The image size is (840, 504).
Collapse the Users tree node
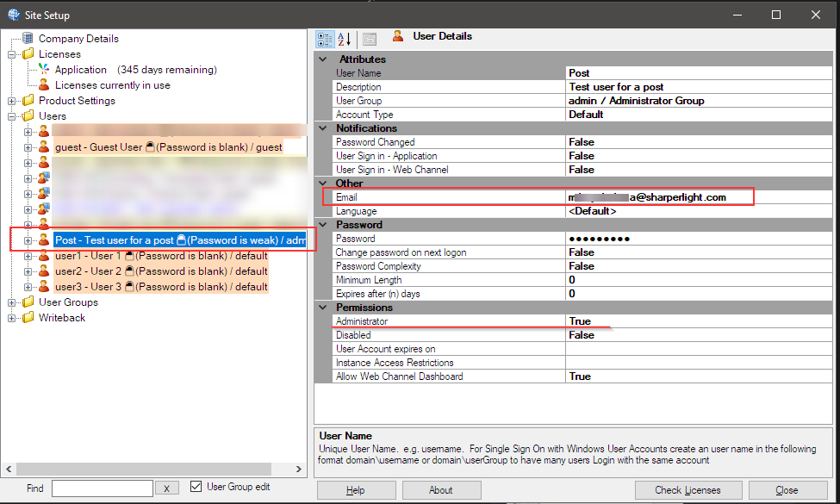[x=12, y=116]
